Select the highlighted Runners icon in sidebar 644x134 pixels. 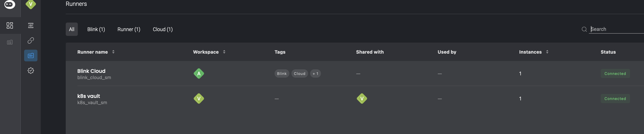[x=31, y=56]
